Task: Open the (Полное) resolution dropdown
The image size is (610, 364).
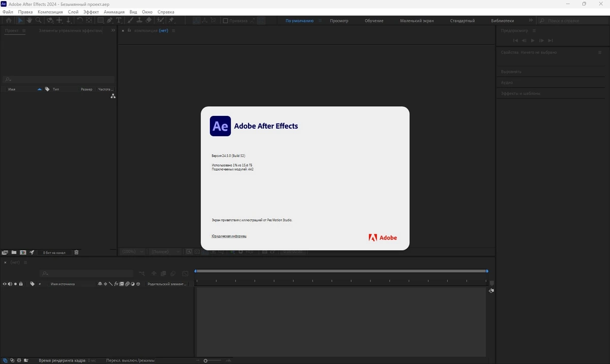Action: coord(165,252)
